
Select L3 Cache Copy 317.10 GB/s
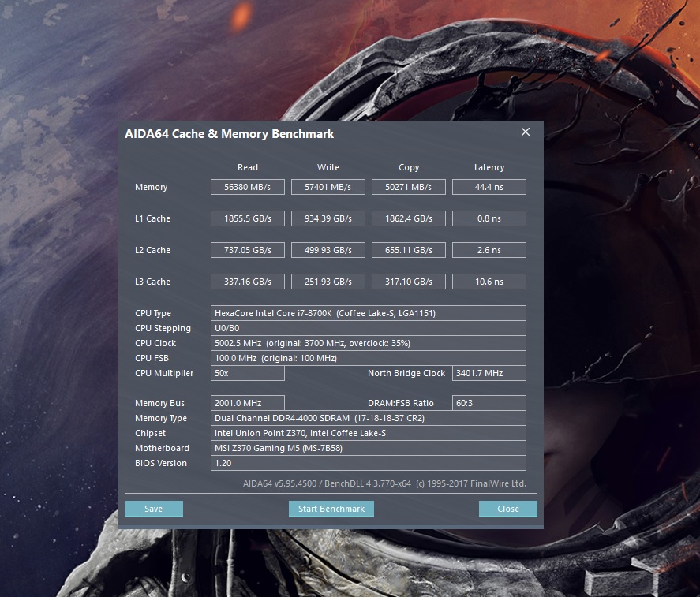tap(409, 282)
